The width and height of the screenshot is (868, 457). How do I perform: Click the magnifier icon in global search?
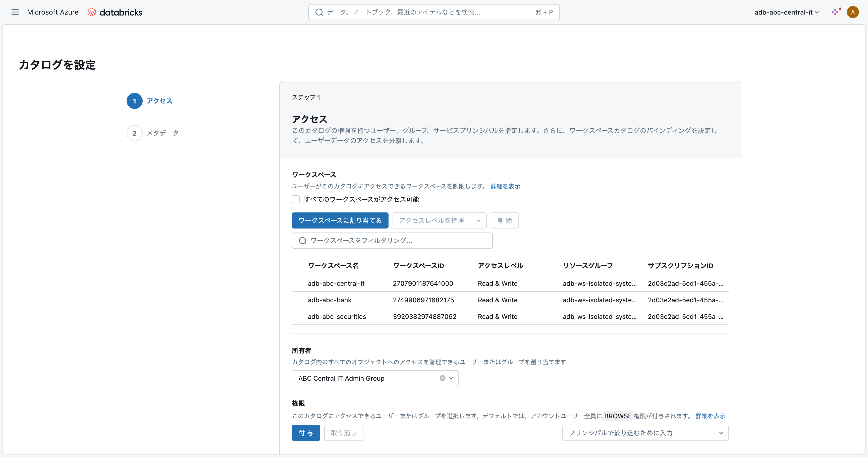[319, 12]
